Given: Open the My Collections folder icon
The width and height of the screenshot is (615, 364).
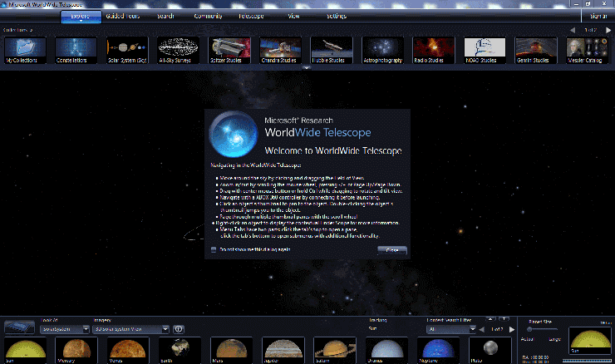Looking at the screenshot, I should [x=25, y=50].
